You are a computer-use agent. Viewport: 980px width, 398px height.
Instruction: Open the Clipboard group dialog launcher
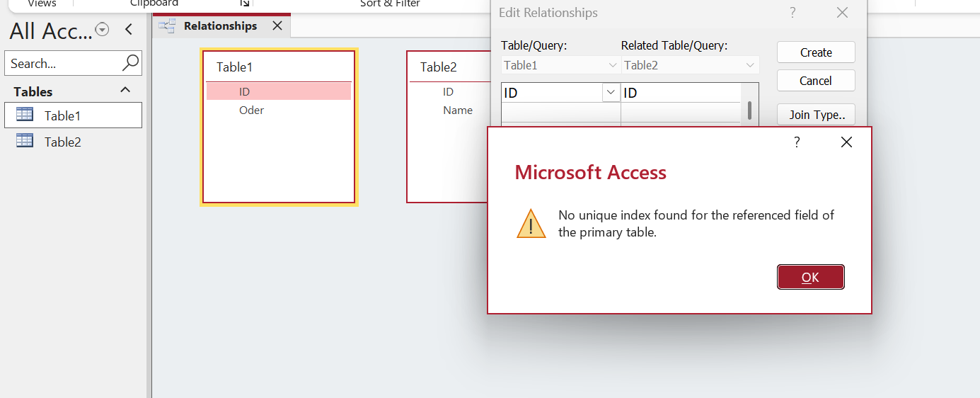(244, 3)
